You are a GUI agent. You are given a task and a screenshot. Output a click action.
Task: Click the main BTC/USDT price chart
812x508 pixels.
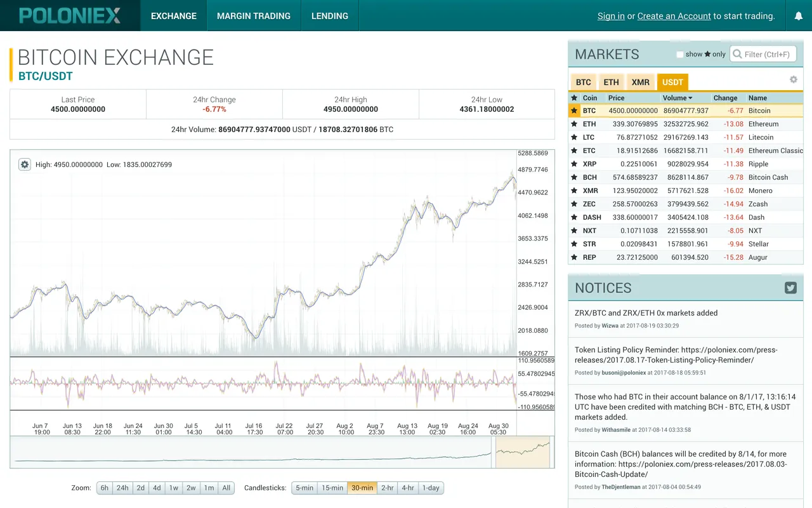pyautogui.click(x=263, y=253)
